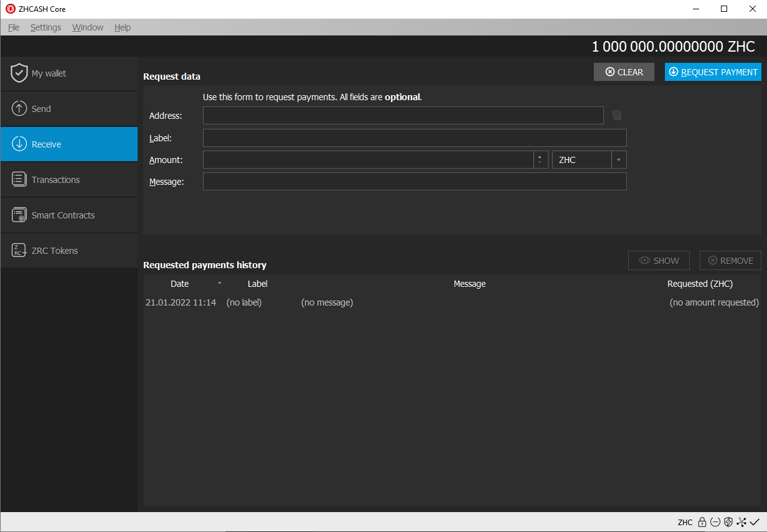Go to the Send page
The image size is (767, 532).
pyautogui.click(x=69, y=109)
